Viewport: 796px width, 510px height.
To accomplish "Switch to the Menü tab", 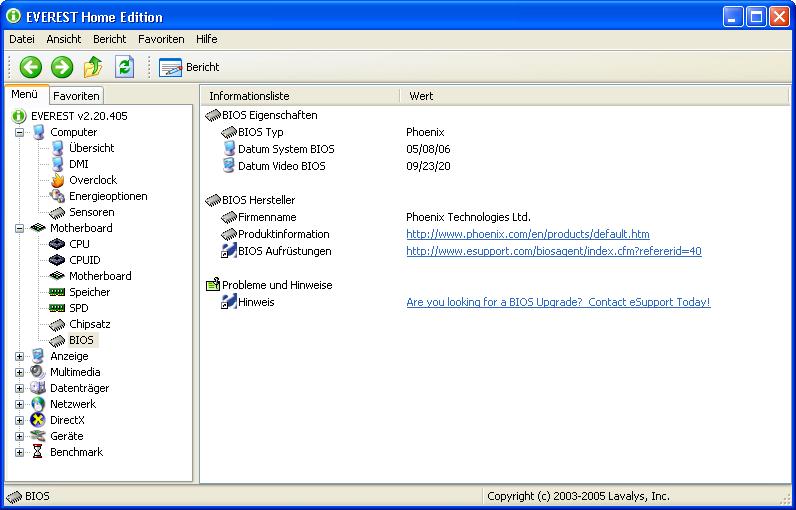I will (x=25, y=95).
